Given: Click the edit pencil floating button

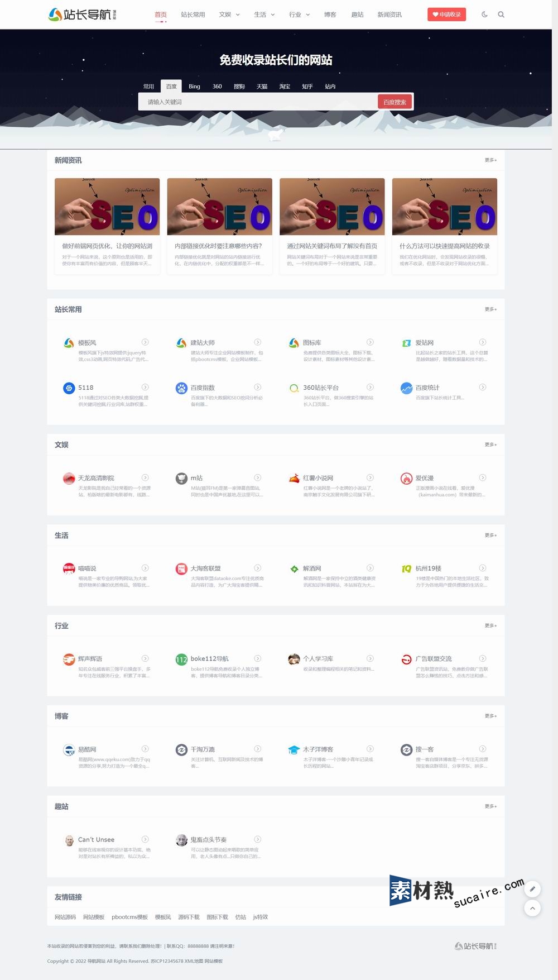Looking at the screenshot, I should click(532, 888).
